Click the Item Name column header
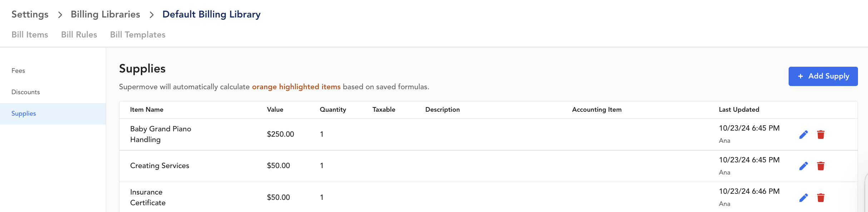 pos(147,110)
